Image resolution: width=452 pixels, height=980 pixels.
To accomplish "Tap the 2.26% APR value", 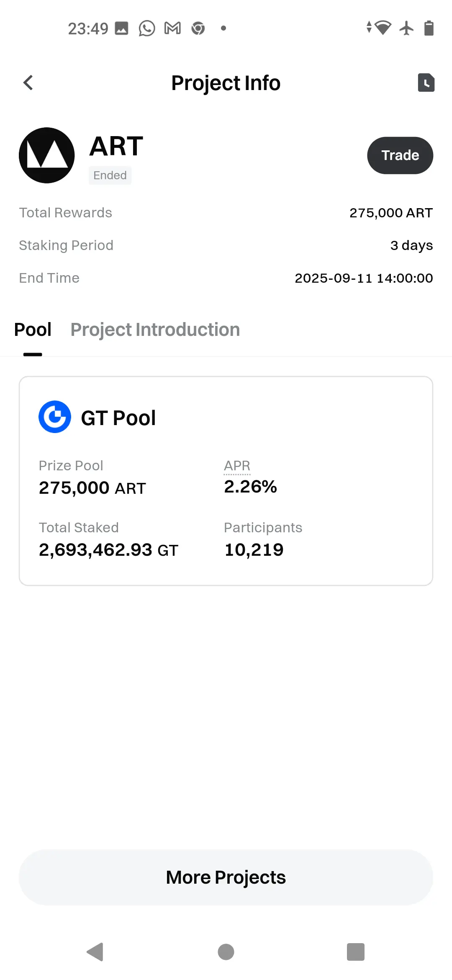I will click(x=250, y=487).
